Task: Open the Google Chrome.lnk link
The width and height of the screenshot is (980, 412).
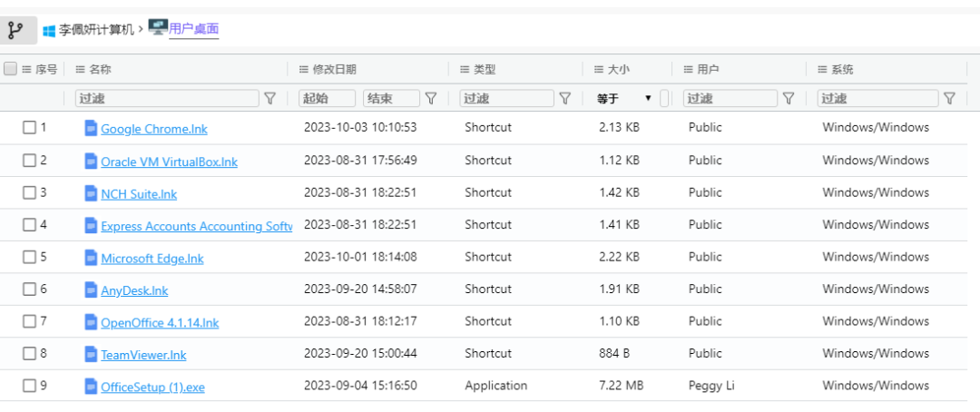Action: click(154, 129)
